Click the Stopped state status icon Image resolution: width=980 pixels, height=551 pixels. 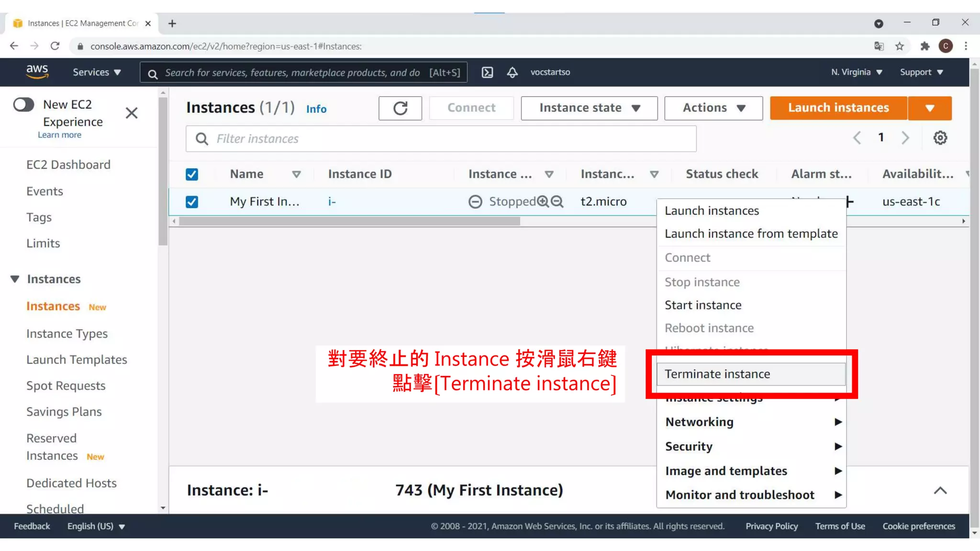click(475, 201)
